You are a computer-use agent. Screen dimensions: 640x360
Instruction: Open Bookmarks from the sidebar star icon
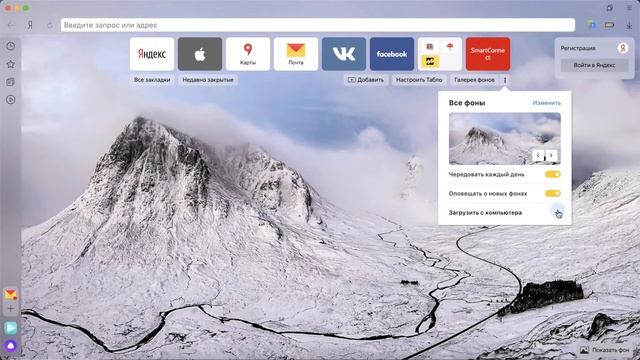[11, 64]
